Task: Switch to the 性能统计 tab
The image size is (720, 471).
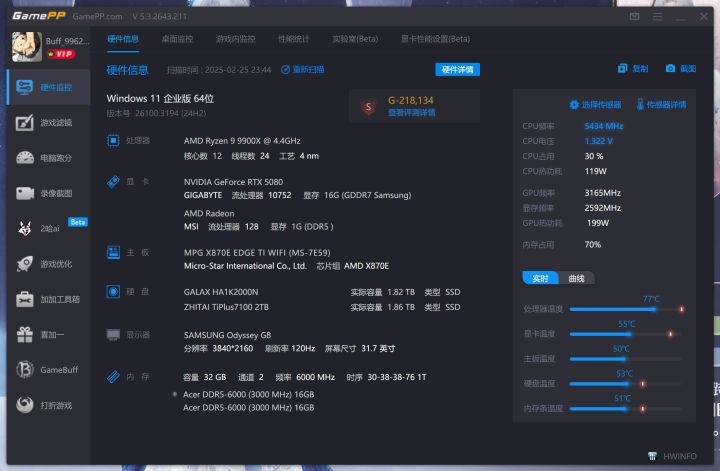Action: [x=293, y=39]
